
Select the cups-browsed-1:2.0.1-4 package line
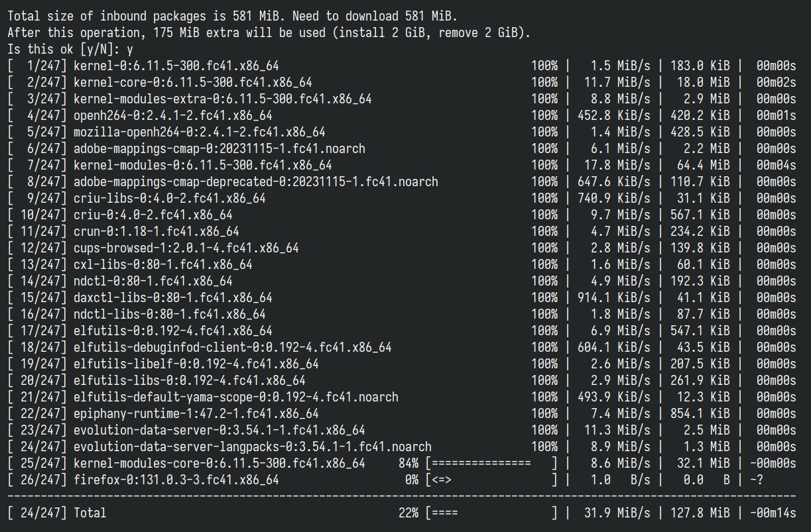[x=402, y=248]
